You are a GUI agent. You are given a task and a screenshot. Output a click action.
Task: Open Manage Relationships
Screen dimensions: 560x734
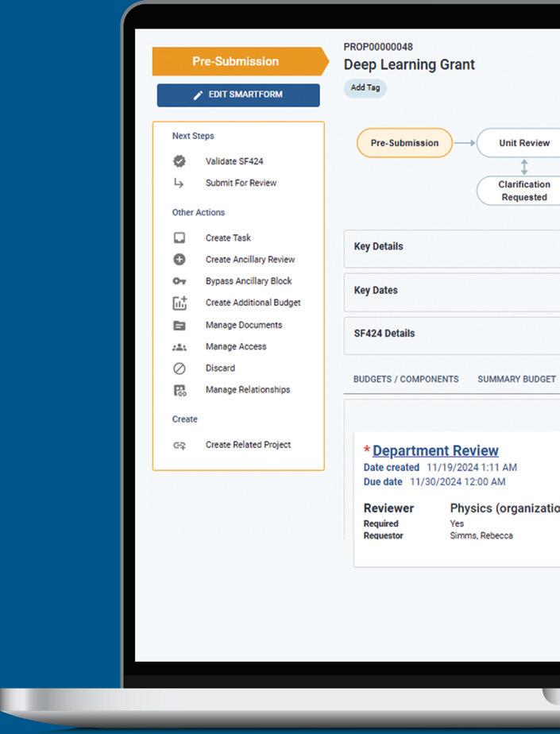tap(248, 389)
